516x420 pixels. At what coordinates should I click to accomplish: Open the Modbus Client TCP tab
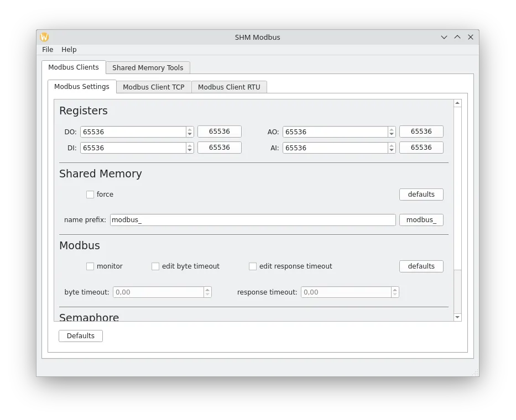pyautogui.click(x=153, y=87)
